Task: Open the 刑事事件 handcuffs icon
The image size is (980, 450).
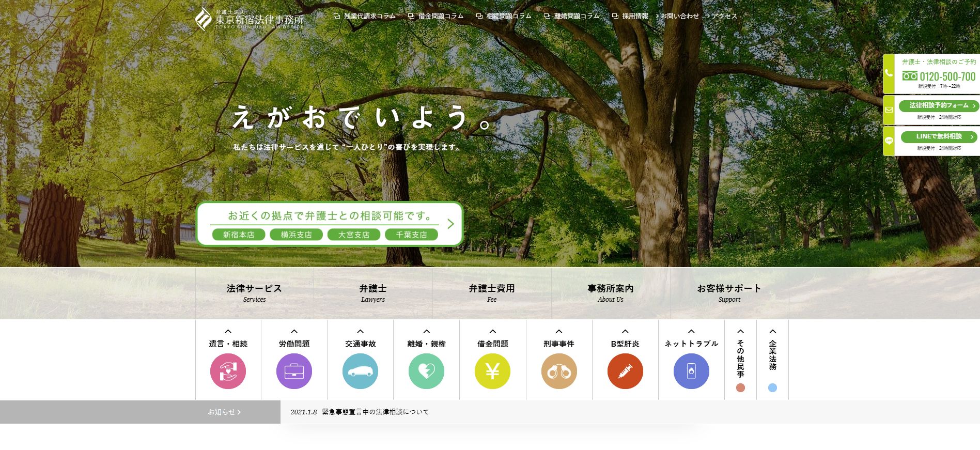Action: pyautogui.click(x=559, y=371)
